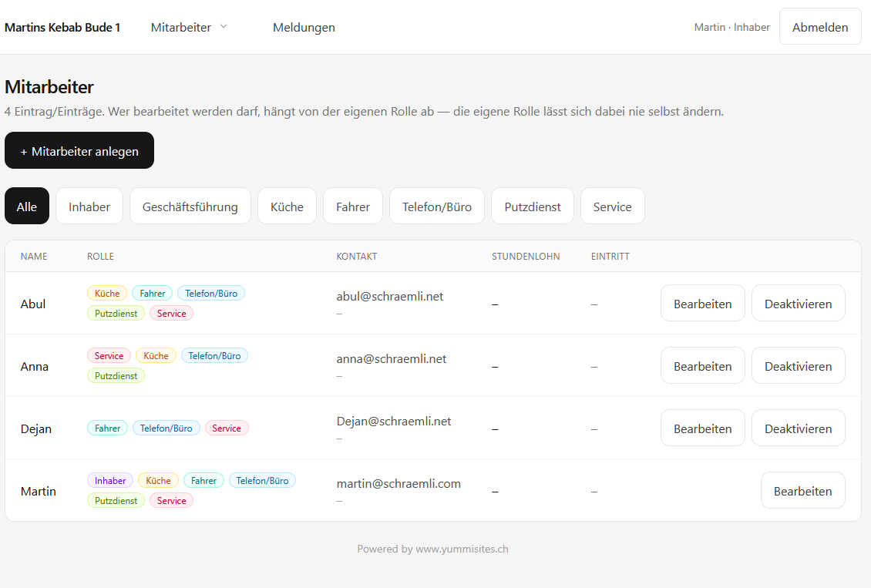871x588 pixels.
Task: Filter employees by Inhaber
Action: tap(89, 206)
